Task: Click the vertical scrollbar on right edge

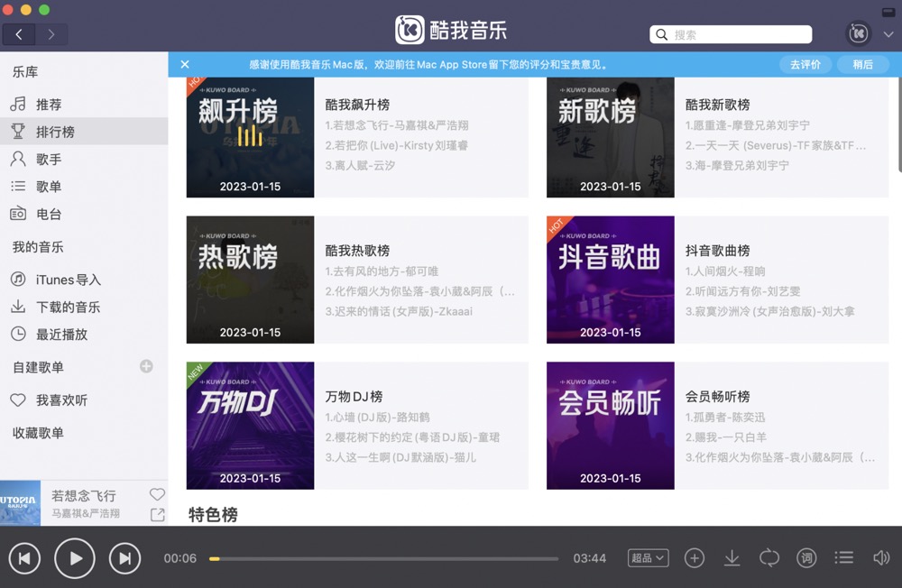Action: point(899,124)
